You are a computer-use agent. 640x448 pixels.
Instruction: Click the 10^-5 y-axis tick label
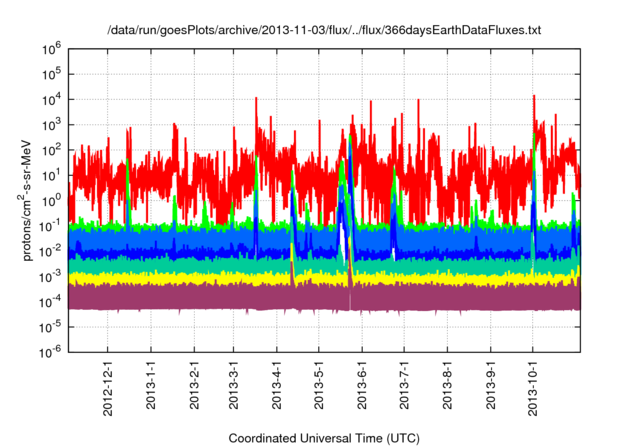pyautogui.click(x=51, y=328)
